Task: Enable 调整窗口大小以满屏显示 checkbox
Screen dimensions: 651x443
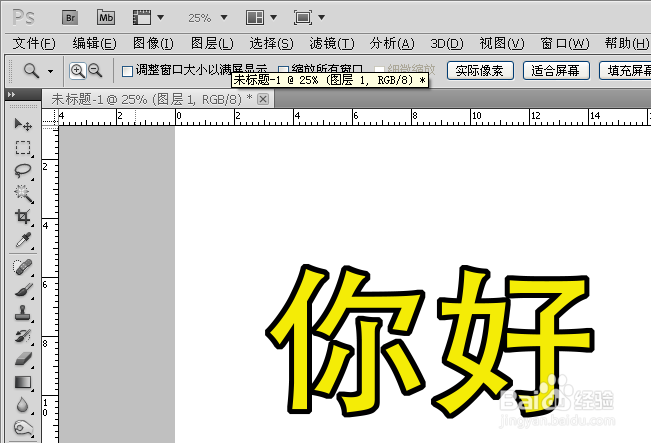Action: coord(127,71)
